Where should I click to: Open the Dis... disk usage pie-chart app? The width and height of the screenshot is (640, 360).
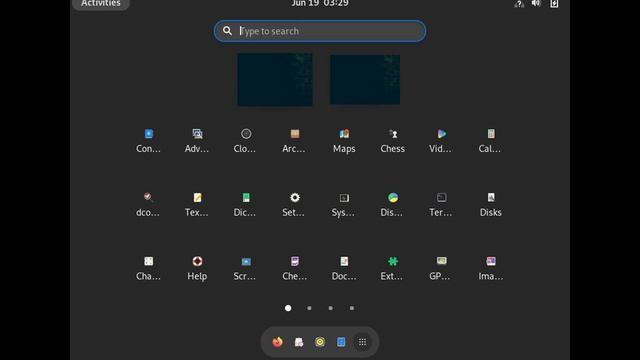[393, 204]
